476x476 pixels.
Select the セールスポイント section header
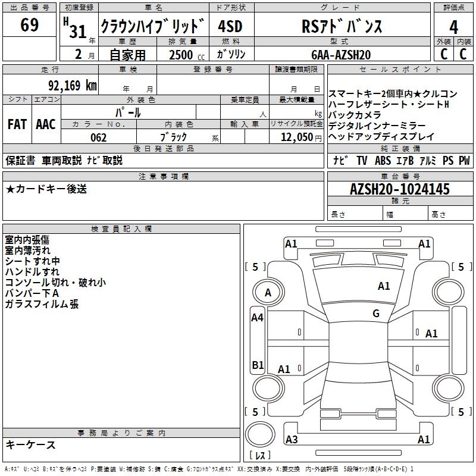[400, 70]
